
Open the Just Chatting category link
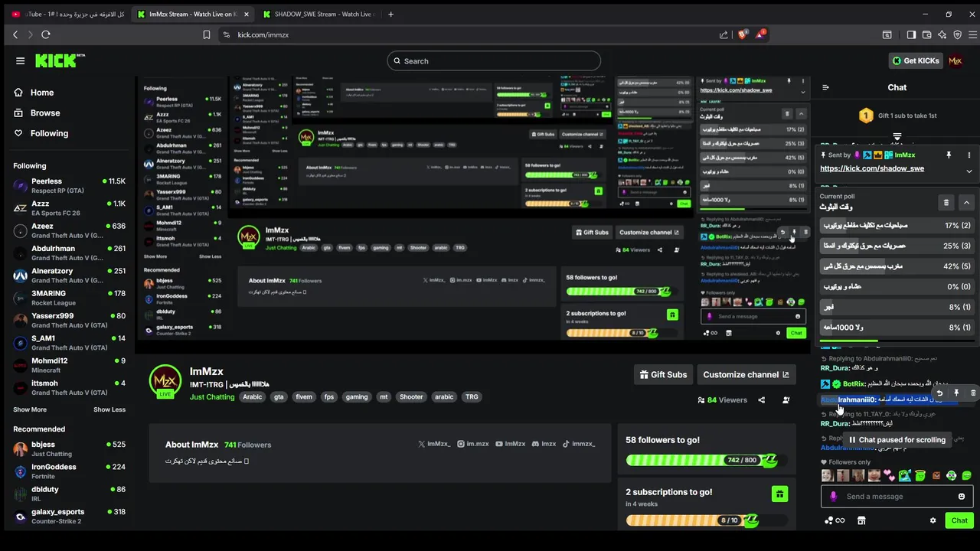(x=212, y=397)
